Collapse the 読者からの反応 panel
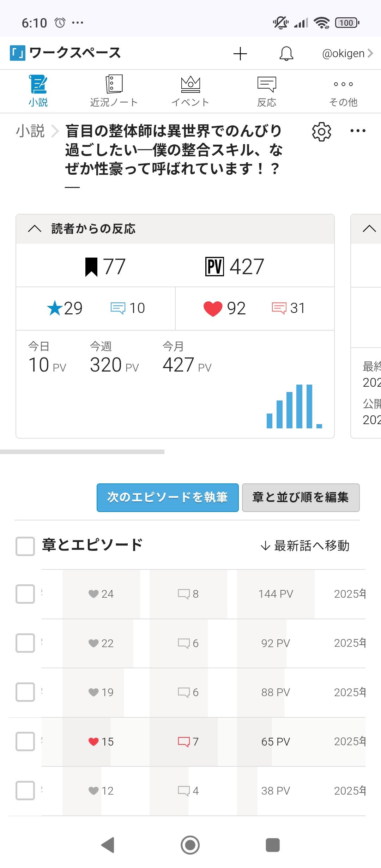The image size is (381, 868). [35, 229]
